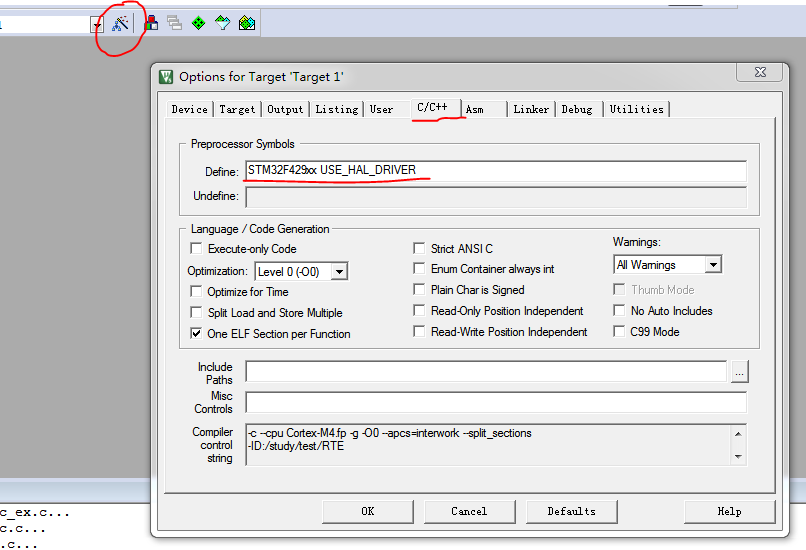
Task: Click the Misc Controls field
Action: [x=496, y=402]
